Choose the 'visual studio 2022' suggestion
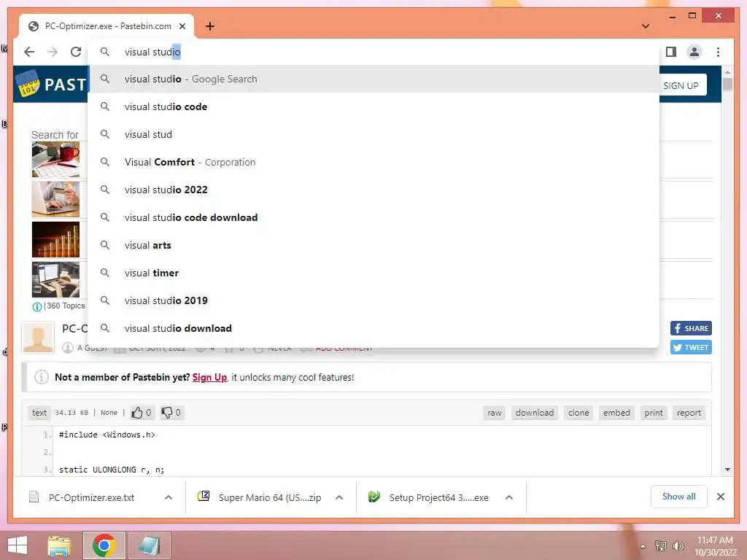 tap(373, 190)
